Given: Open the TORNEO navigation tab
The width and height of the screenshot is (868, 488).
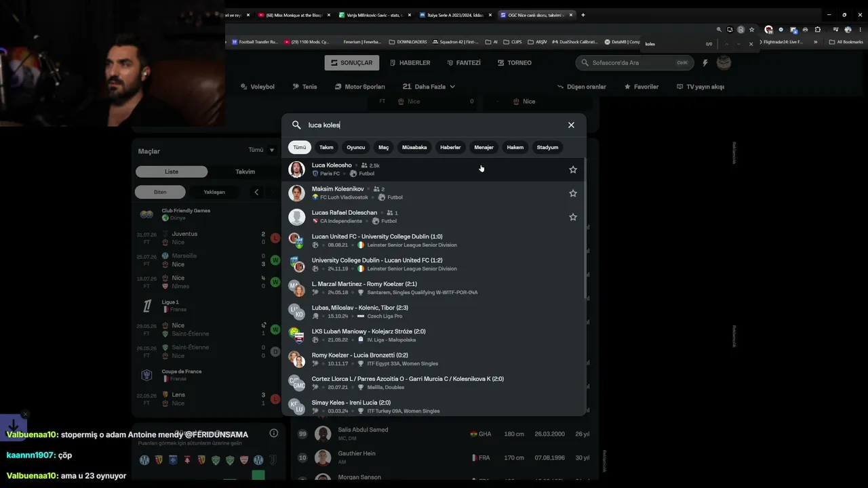Looking at the screenshot, I should pos(515,63).
